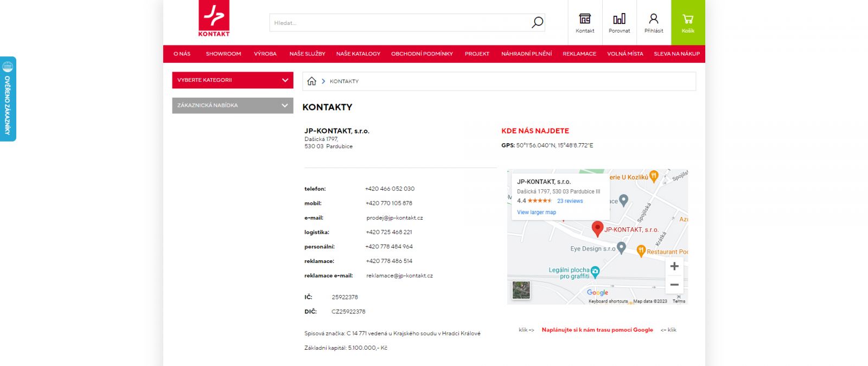Zoom out on the map

(x=674, y=285)
